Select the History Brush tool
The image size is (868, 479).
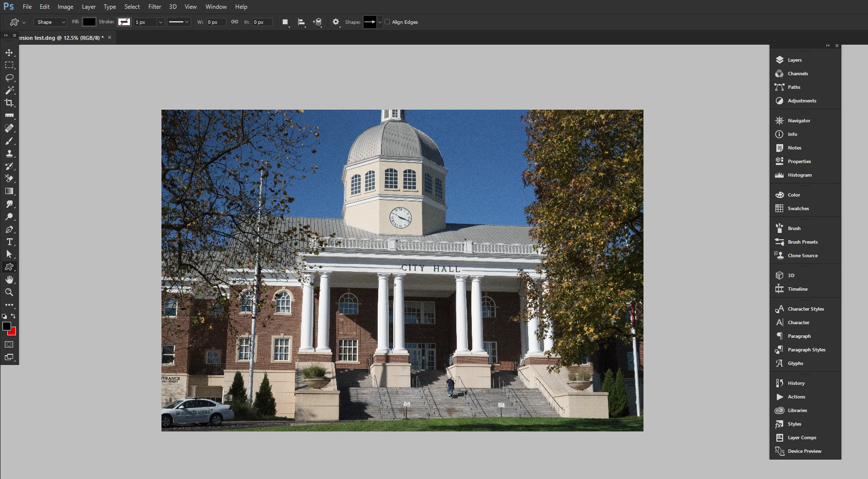pos(9,166)
